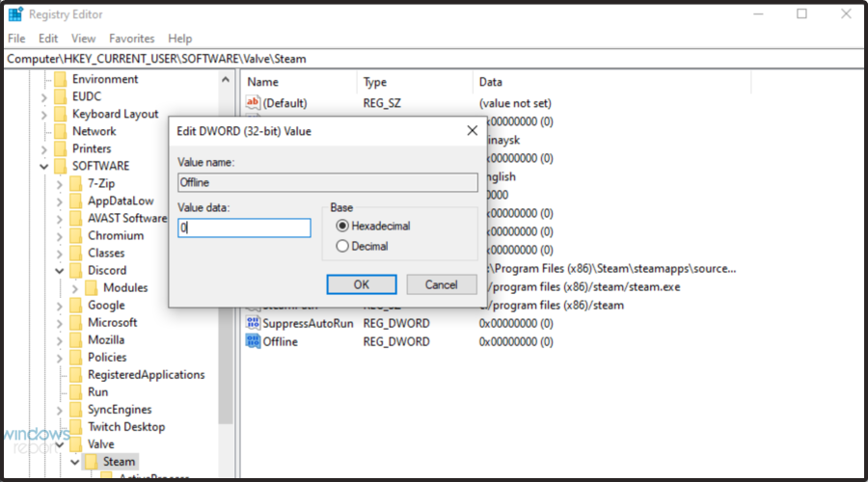Click the Registry Editor app icon in title bar

point(15,13)
